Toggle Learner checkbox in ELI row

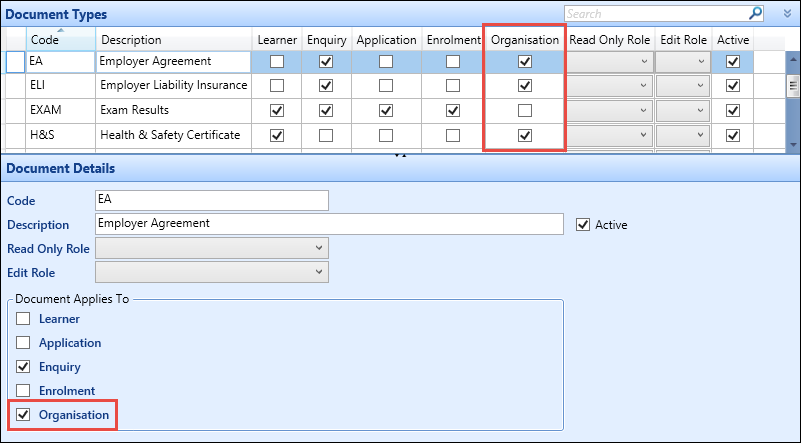[277, 85]
